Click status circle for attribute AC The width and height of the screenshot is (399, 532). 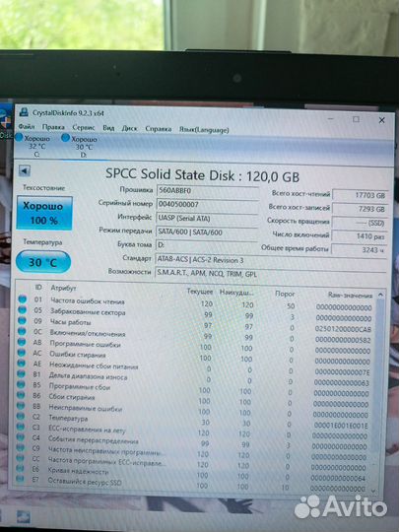[x=22, y=353]
